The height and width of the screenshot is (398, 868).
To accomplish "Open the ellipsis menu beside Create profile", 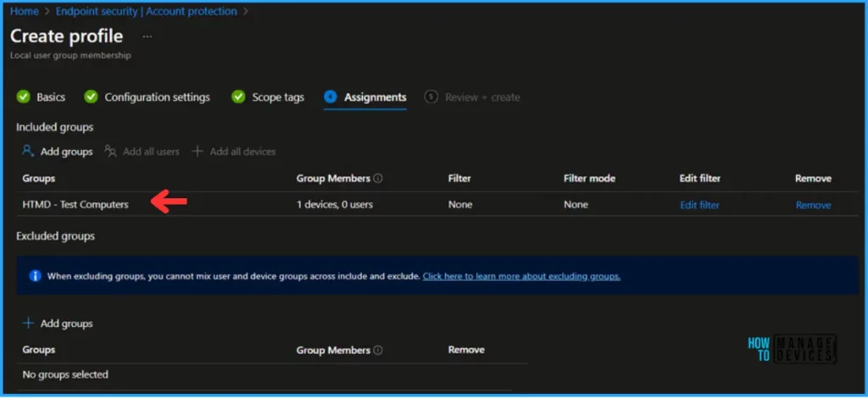I will pos(147,36).
